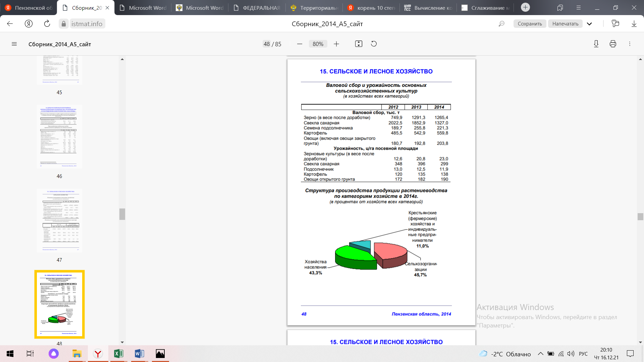Toggle the PDF sidebar hamburger menu
Viewport: 644px width, 362px height.
point(14,44)
